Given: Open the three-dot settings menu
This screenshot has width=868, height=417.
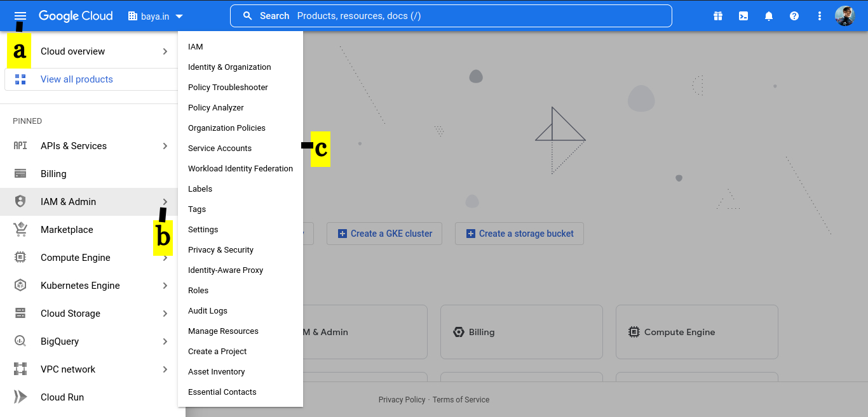Looking at the screenshot, I should [820, 16].
